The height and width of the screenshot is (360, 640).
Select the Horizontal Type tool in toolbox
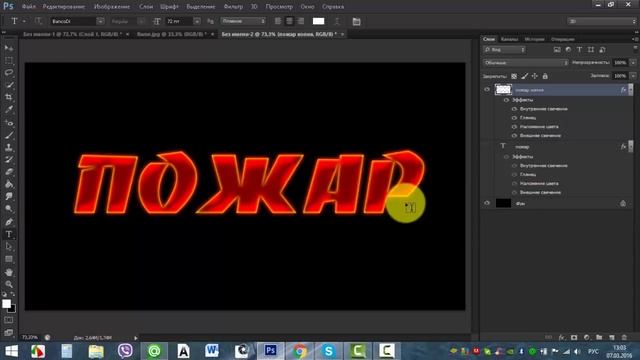pyautogui.click(x=9, y=234)
